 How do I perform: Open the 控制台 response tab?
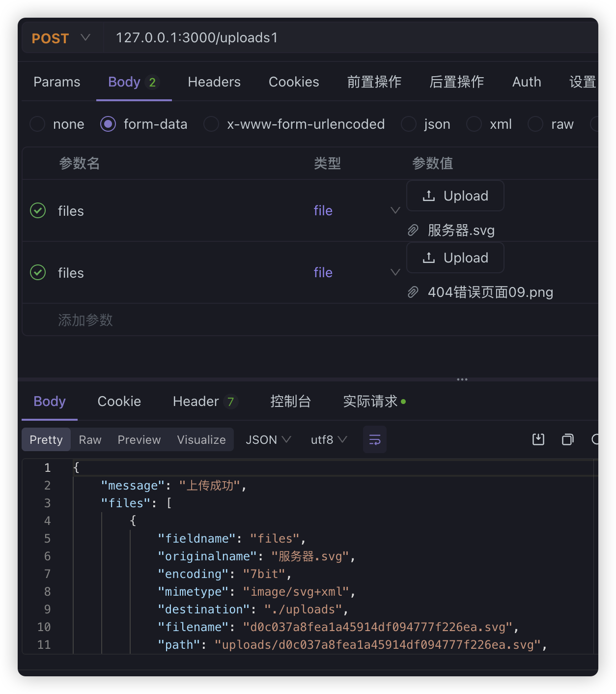pyautogui.click(x=290, y=401)
